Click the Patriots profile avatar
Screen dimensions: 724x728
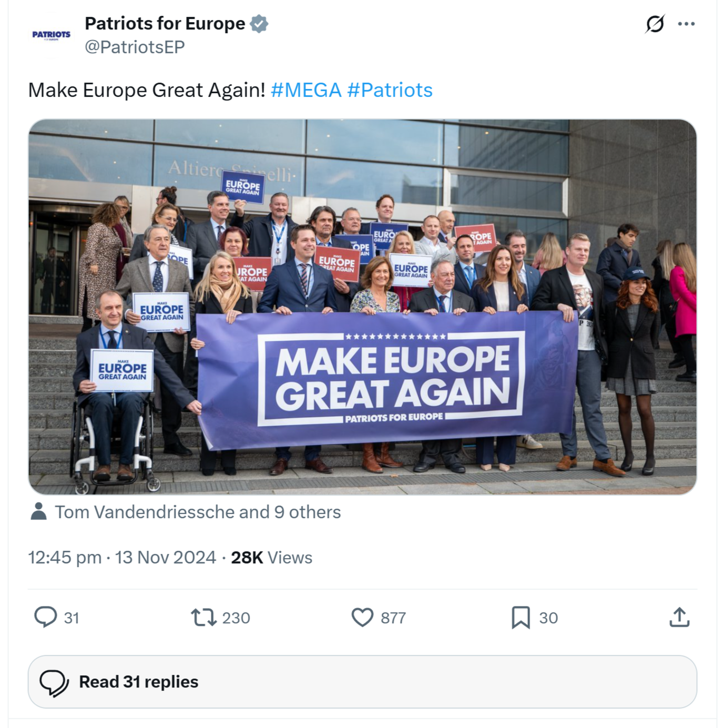point(51,35)
